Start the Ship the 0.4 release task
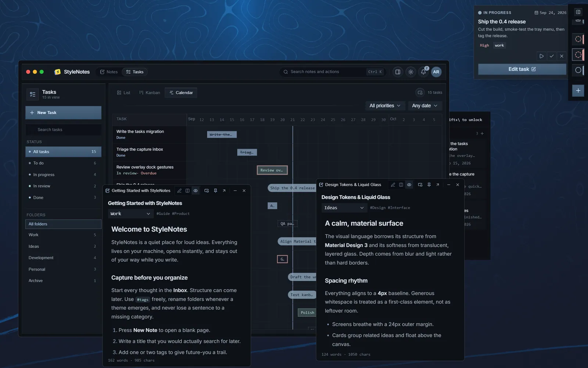Screen dimensions: 588x368 [541, 56]
